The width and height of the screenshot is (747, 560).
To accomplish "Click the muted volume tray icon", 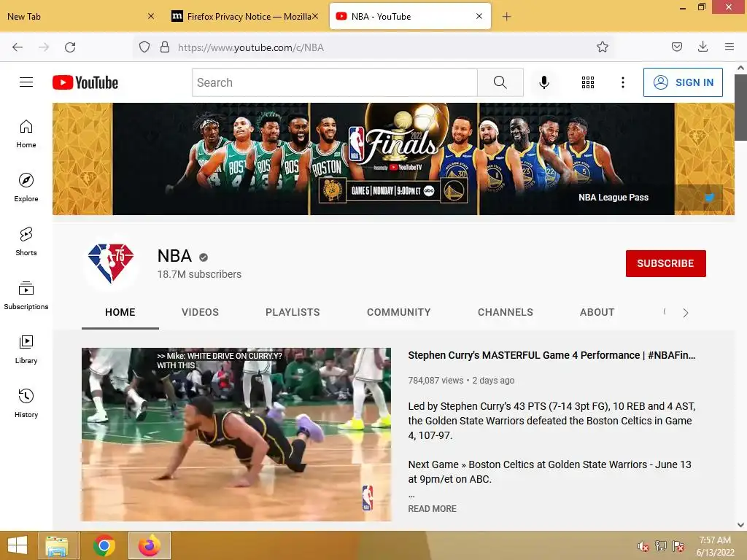I will (x=643, y=546).
